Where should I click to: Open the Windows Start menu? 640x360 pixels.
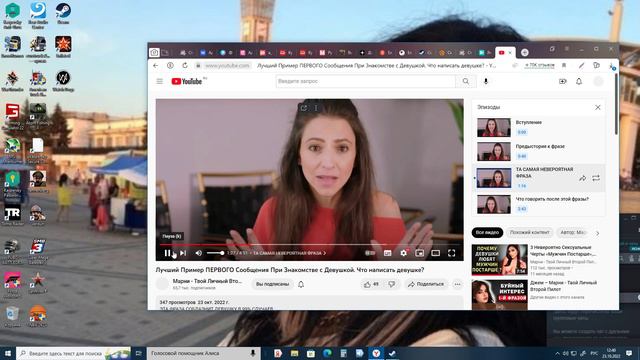pos(7,353)
